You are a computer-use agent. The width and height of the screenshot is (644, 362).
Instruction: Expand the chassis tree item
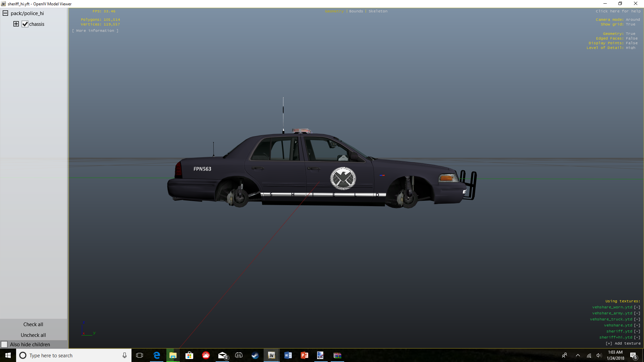16,24
